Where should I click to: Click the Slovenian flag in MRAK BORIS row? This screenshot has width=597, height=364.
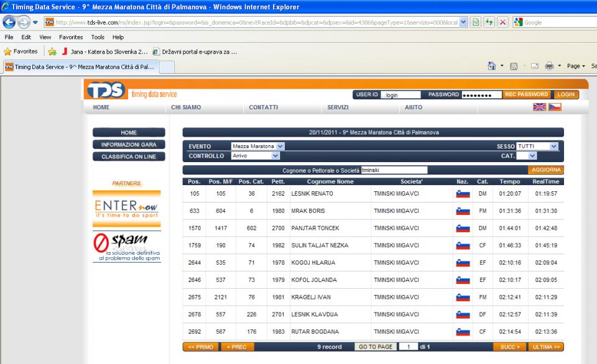tap(463, 211)
